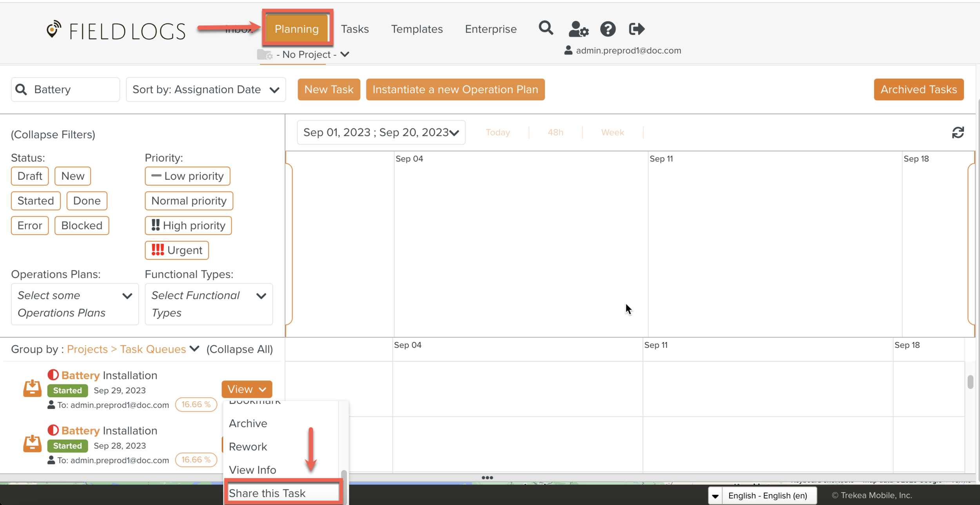Click the logout icon
Screen dimensions: 980x505
tap(636, 29)
